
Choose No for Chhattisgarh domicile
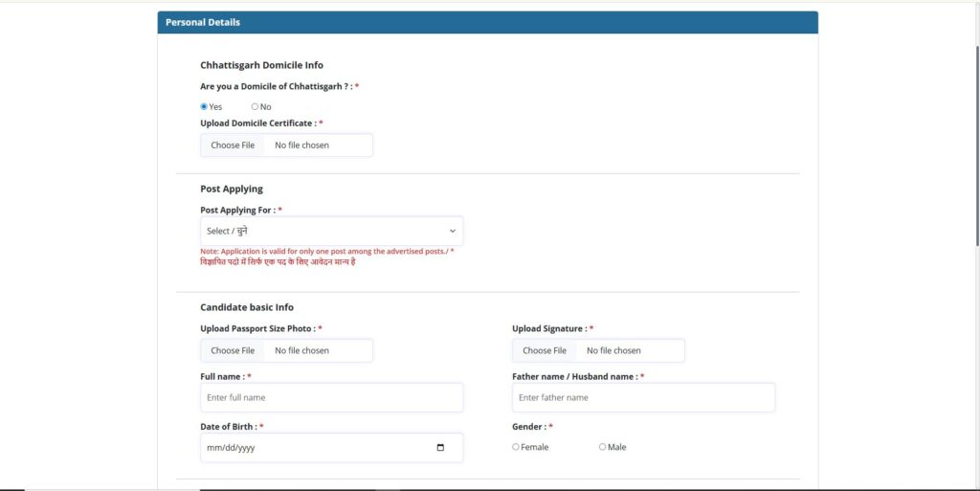point(255,106)
